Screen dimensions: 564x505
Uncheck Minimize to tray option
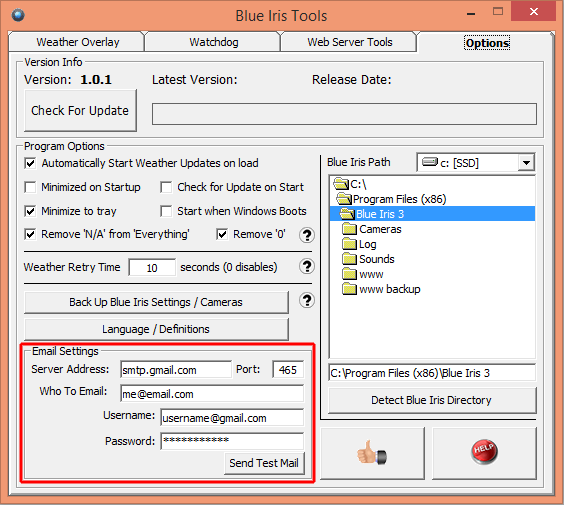pos(30,211)
